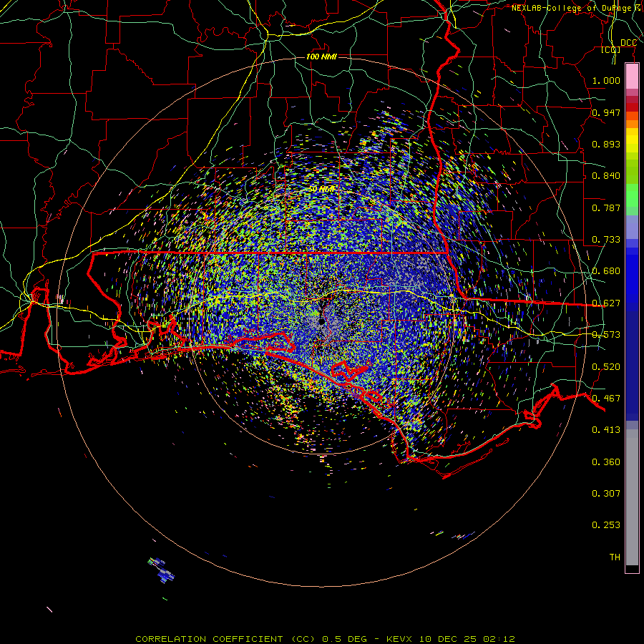644x644 pixels.
Task: Click the 0.840 scale value
Action: click(x=606, y=176)
